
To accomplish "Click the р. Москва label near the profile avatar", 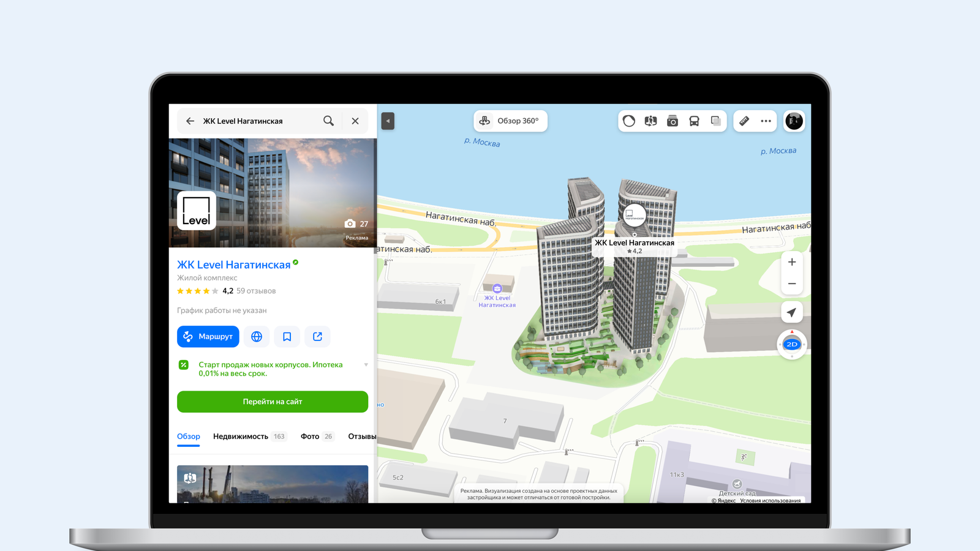I will 778,151.
